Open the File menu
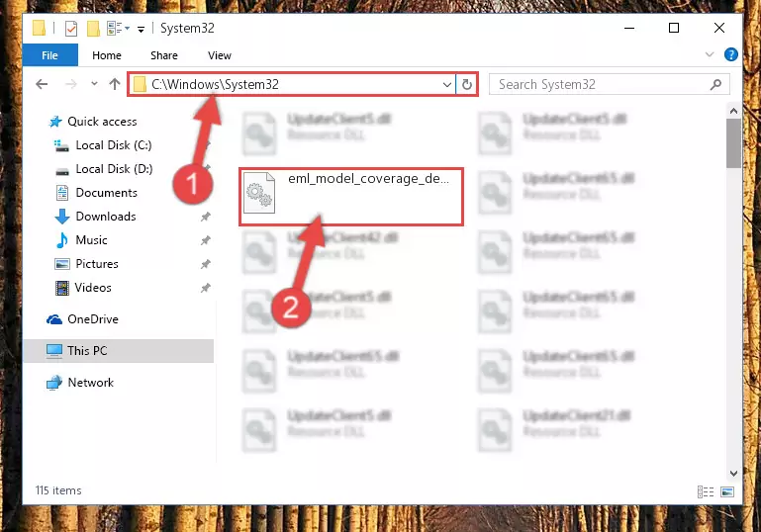 tap(50, 55)
